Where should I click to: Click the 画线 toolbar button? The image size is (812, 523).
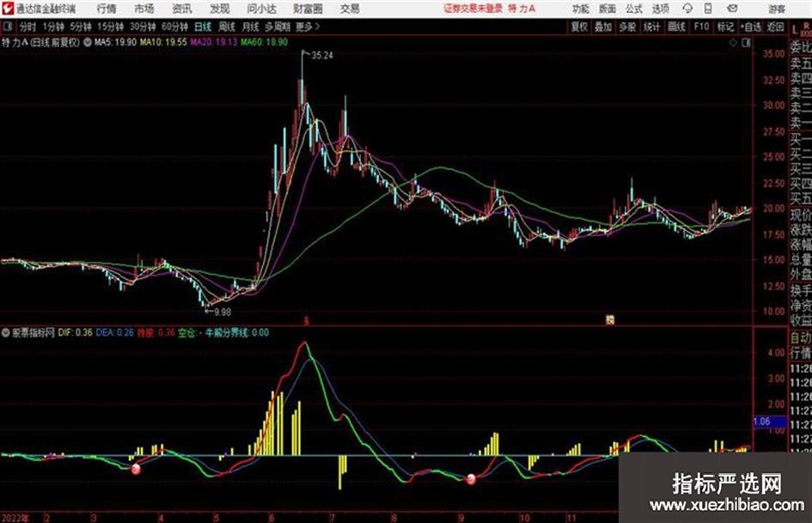pos(676,27)
